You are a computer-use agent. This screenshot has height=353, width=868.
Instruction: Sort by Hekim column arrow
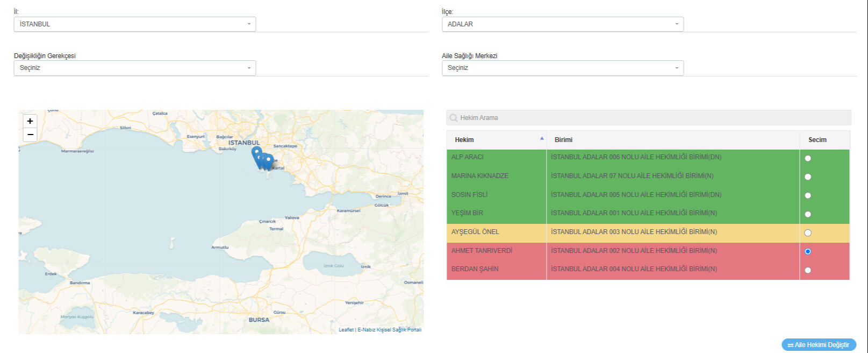point(542,139)
